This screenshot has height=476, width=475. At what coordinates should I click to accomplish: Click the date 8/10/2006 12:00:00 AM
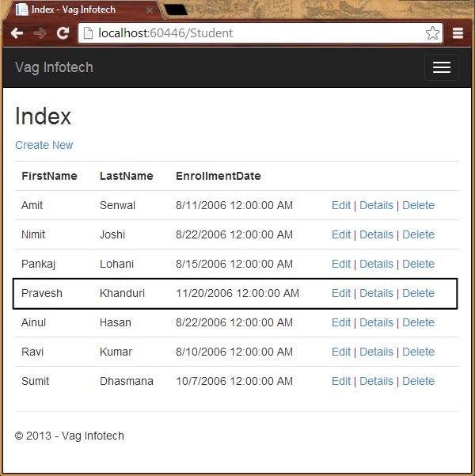(x=234, y=352)
